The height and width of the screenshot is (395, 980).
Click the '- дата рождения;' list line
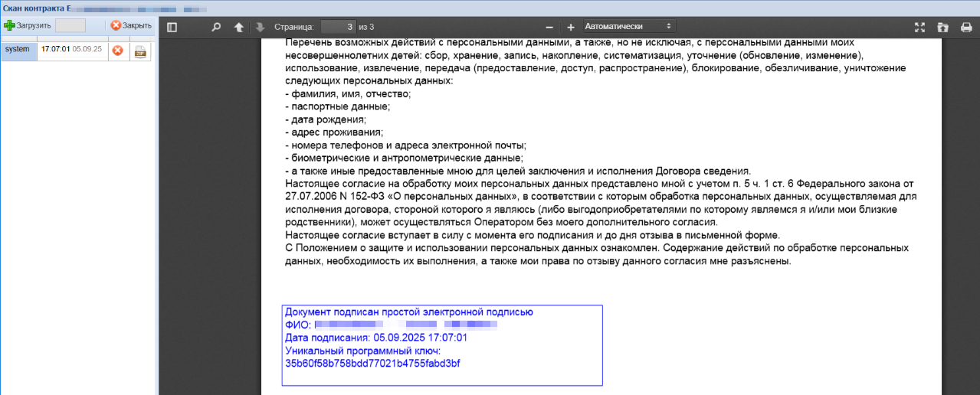tap(325, 119)
